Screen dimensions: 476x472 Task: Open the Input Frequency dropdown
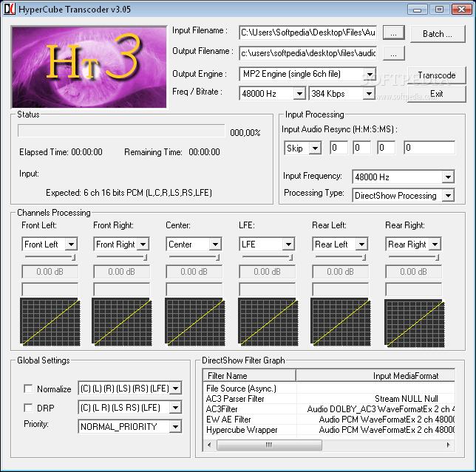(448, 177)
